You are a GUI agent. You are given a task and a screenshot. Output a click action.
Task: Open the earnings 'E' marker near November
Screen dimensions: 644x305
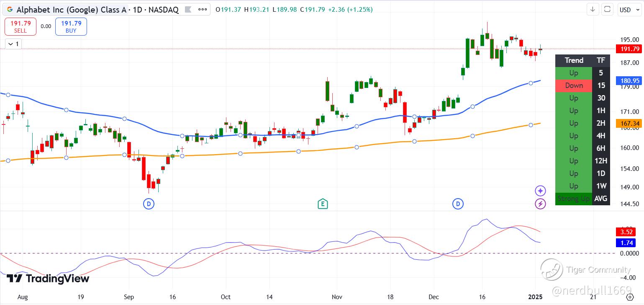pos(322,204)
